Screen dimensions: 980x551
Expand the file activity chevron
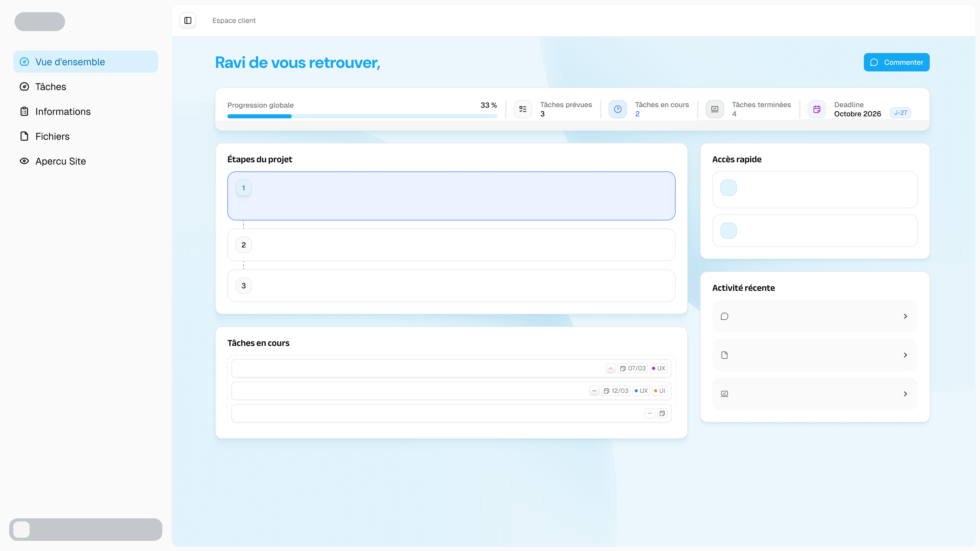click(905, 355)
